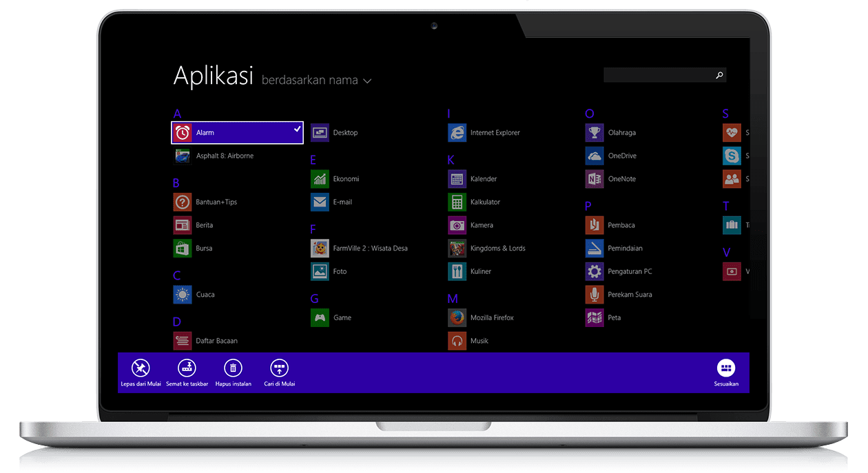This screenshot has width=868, height=473.
Task: Click Hapus instalan uninstall button
Action: click(233, 372)
